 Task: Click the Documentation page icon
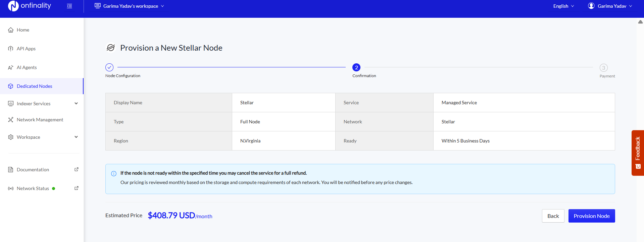pos(11,170)
